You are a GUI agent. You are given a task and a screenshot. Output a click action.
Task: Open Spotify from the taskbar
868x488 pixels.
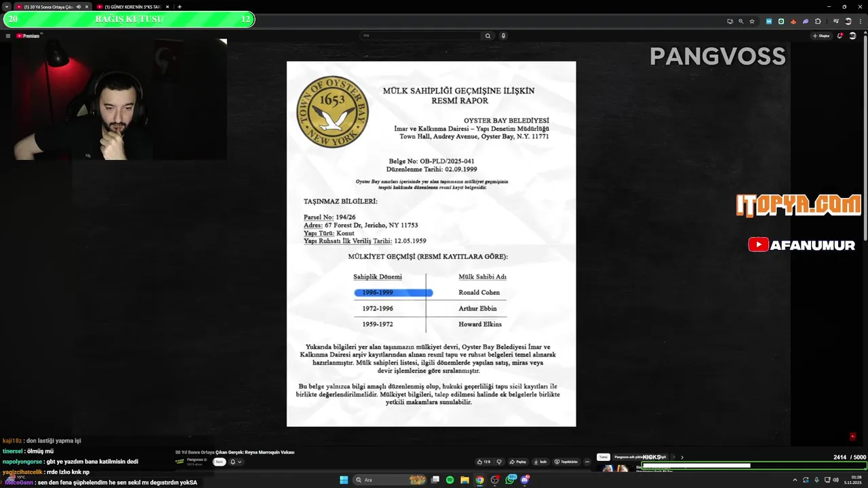450,480
